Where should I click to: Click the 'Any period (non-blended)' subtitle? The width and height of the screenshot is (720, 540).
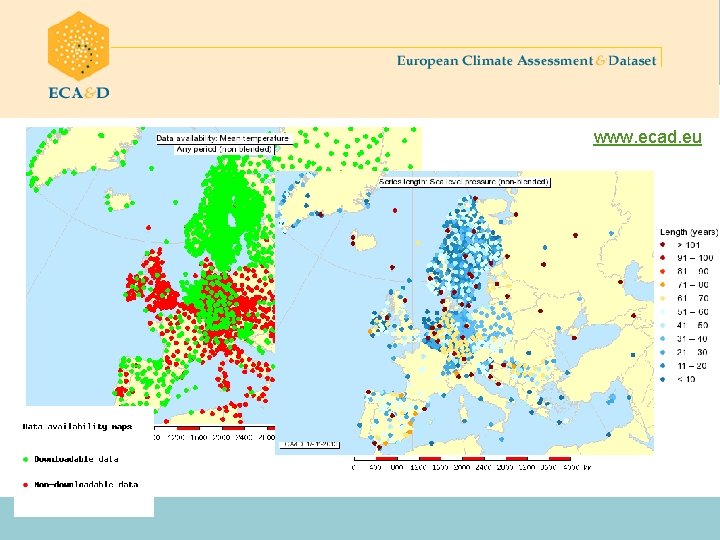tap(224, 149)
